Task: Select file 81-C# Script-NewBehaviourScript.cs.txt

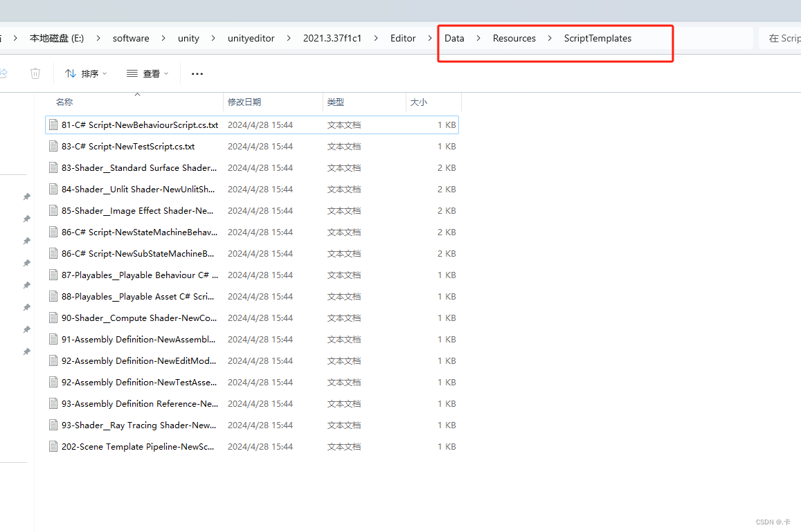Action: coord(252,125)
